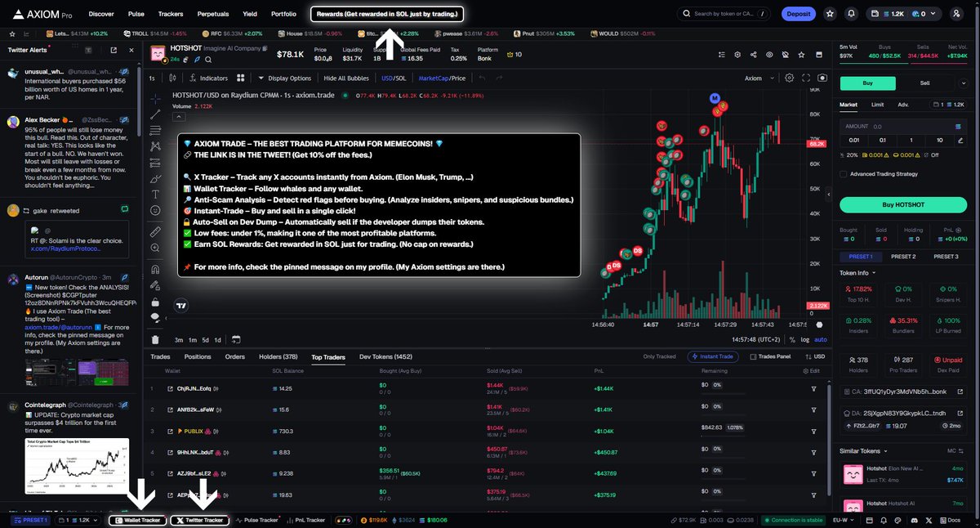Viewport: 980px width, 528px height.
Task: Open the Perpetuals menu
Action: [213, 14]
